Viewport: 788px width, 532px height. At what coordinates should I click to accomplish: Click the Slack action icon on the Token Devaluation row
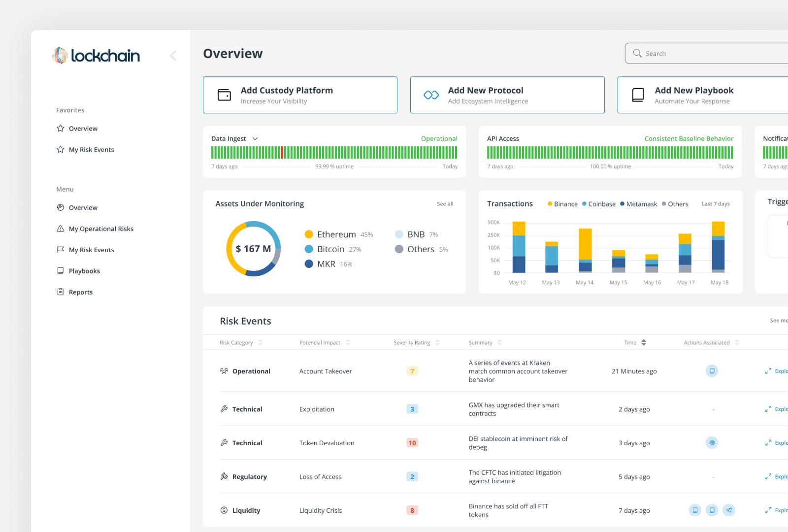click(x=712, y=442)
